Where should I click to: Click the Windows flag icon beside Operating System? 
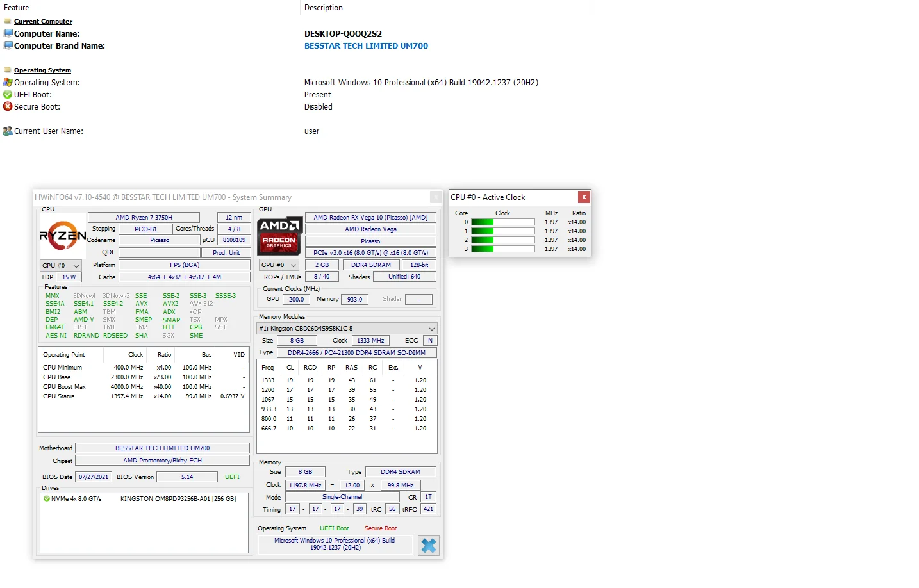(8, 82)
